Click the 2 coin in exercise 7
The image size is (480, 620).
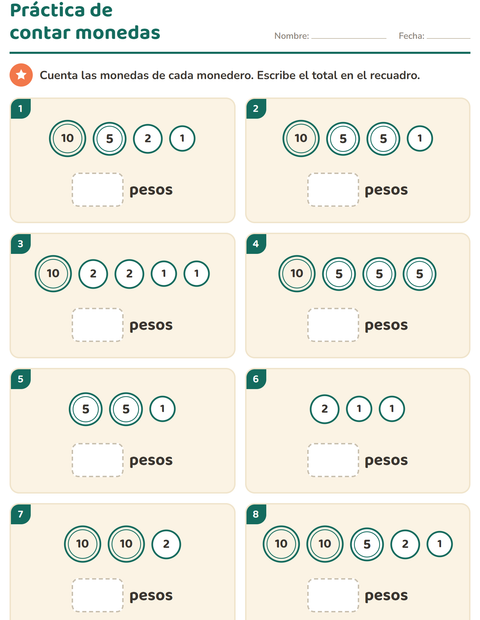tap(166, 544)
